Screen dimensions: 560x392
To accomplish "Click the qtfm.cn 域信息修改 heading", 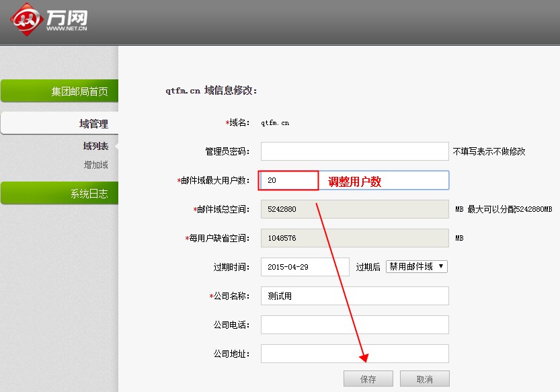I will coord(212,90).
